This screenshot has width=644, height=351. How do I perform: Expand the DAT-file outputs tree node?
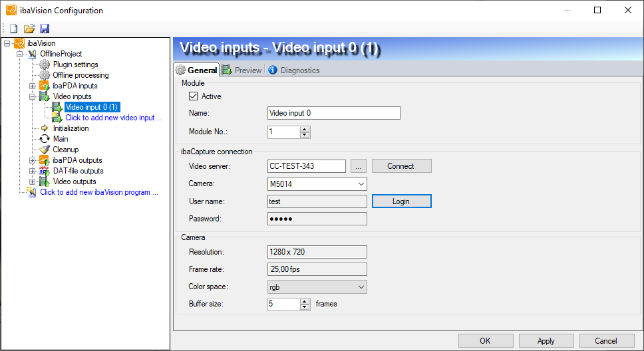click(x=32, y=171)
